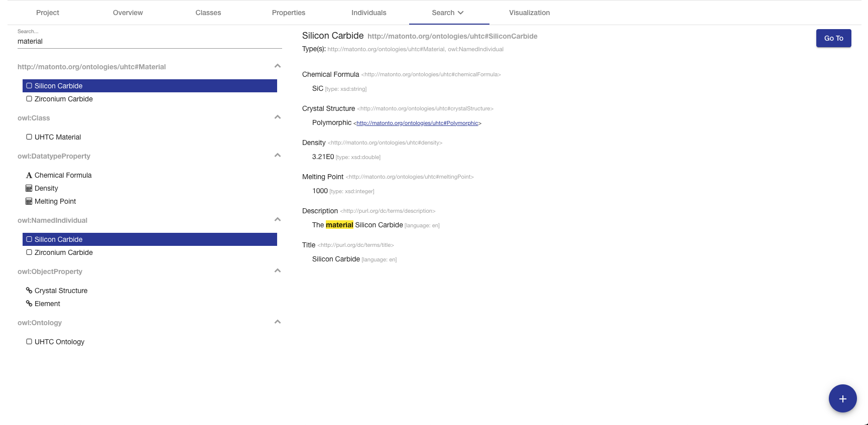Click the density value 3.21E0
Screen dimensions: 868x425
[x=323, y=157]
